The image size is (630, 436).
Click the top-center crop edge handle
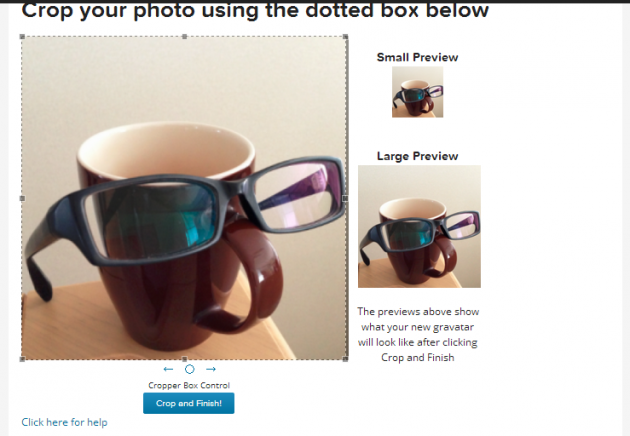[x=184, y=37]
